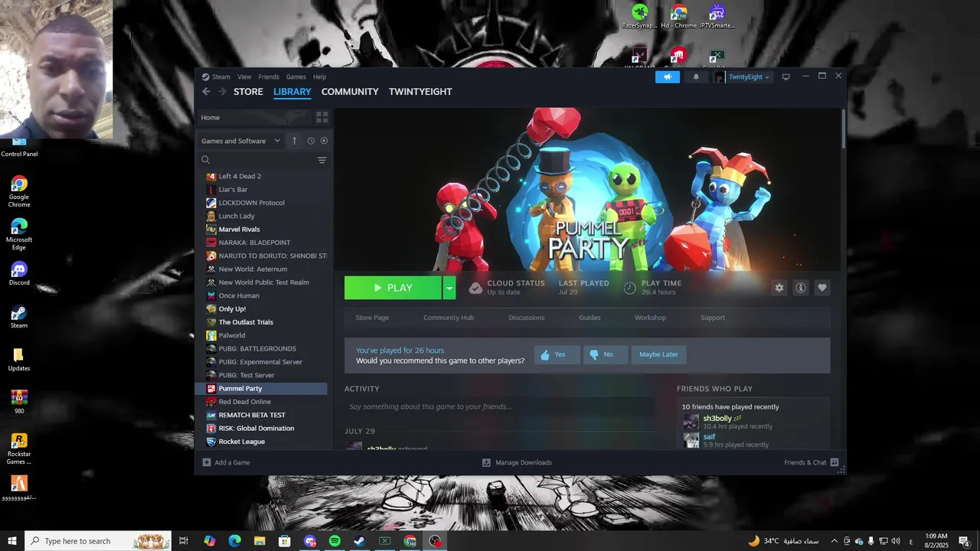Image resolution: width=980 pixels, height=551 pixels.
Task: Open the Games menu
Action: point(296,77)
